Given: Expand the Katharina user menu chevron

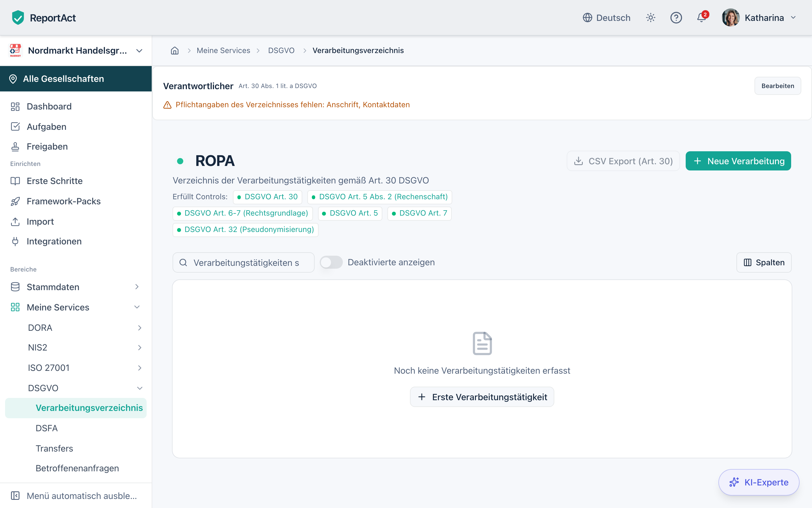Looking at the screenshot, I should coord(794,17).
